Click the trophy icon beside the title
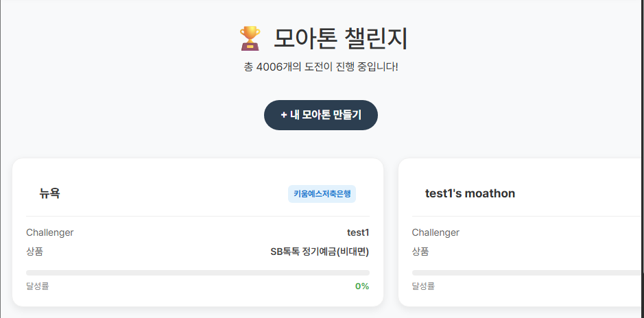Viewport: 644px width, 318px height. (250, 38)
